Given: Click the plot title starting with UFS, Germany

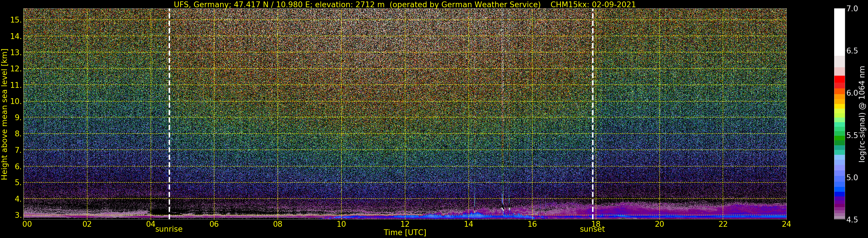Looking at the screenshot, I should pos(405,4).
